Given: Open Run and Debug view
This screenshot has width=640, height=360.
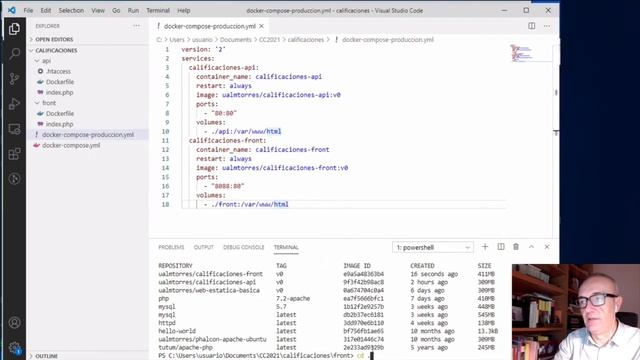Looking at the screenshot, I should pyautogui.click(x=14, y=104).
